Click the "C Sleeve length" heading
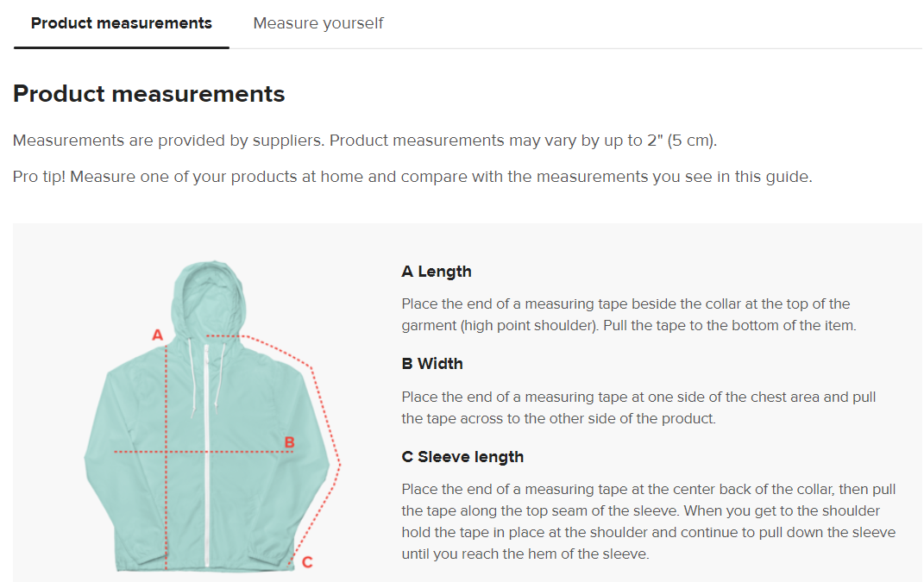The height and width of the screenshot is (582, 924). [x=462, y=457]
